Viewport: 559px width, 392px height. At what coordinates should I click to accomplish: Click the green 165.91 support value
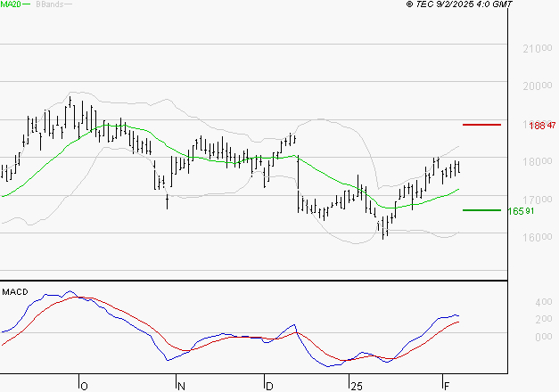(521, 211)
